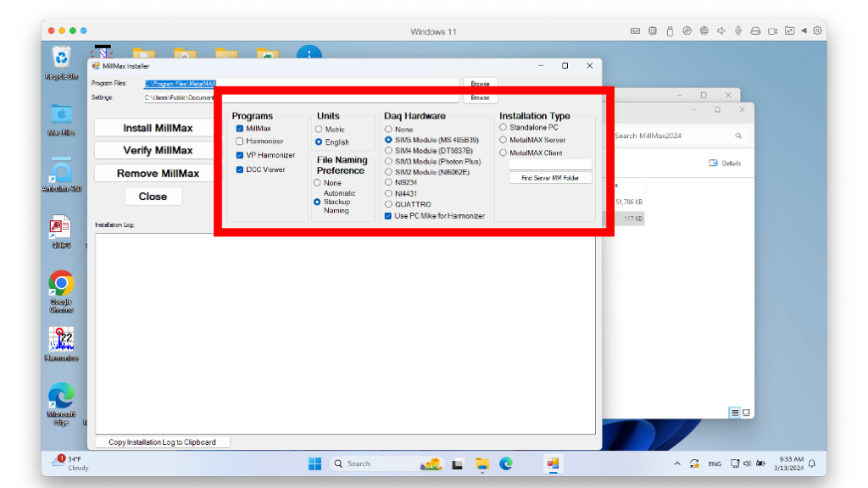
Task: Click the hard disk icon in VM toolbar
Action: [x=755, y=31]
